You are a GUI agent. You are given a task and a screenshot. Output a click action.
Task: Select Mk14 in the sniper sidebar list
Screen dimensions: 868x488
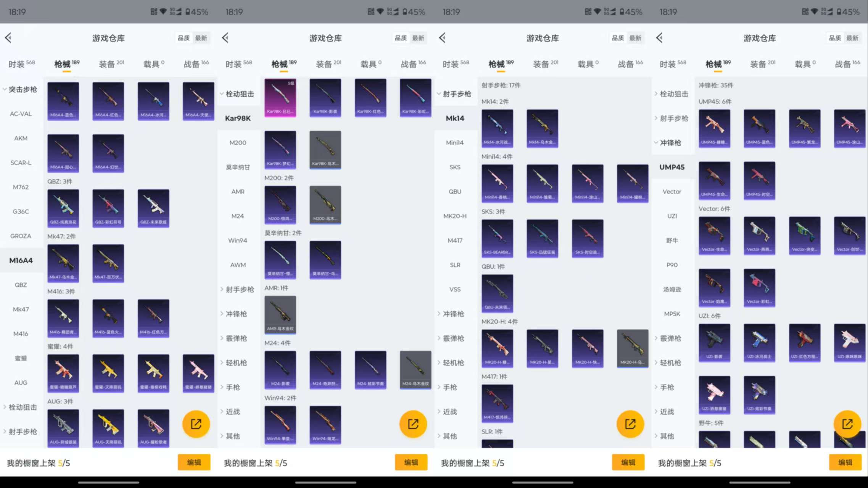(x=455, y=118)
